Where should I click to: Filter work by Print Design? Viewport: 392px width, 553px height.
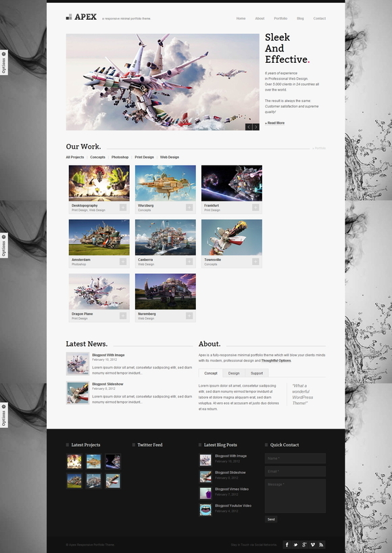pyautogui.click(x=144, y=158)
